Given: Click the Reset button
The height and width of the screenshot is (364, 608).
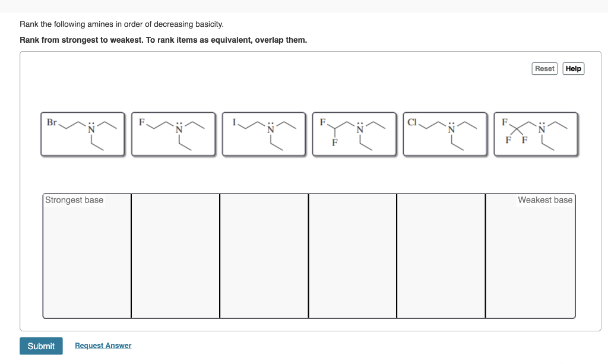Looking at the screenshot, I should [x=544, y=68].
